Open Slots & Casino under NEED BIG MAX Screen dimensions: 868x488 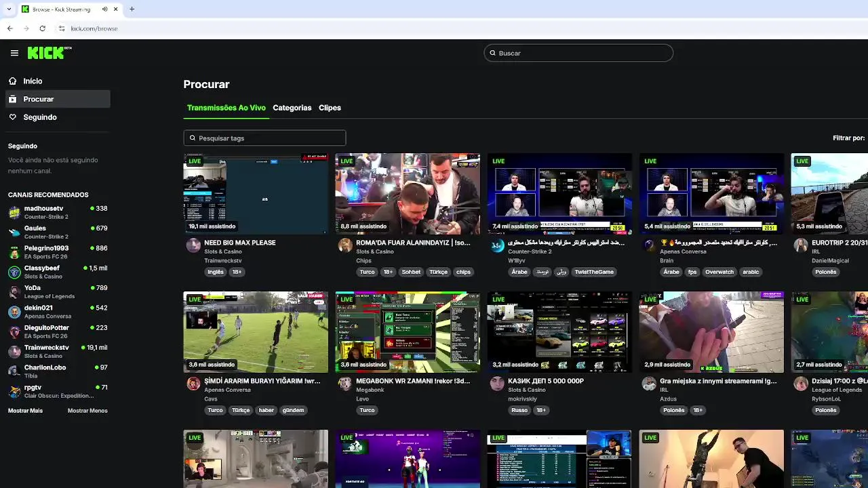pos(223,251)
